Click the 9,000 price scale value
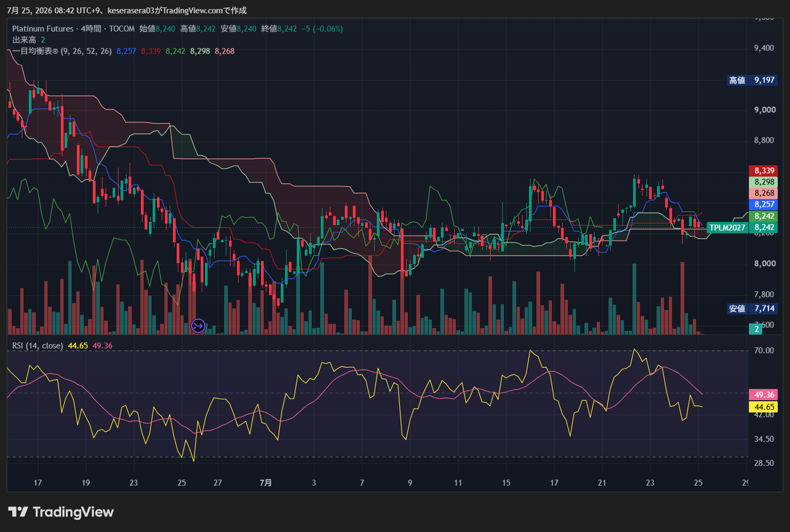 (x=764, y=110)
